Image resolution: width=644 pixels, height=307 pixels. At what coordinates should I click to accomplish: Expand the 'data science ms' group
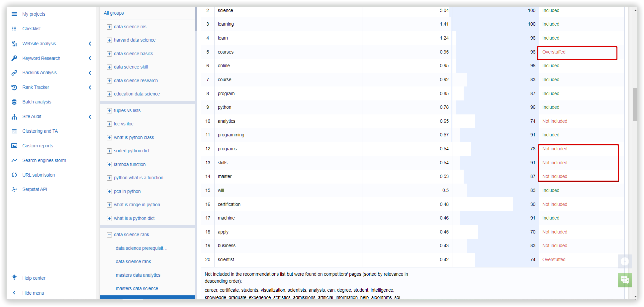click(109, 27)
